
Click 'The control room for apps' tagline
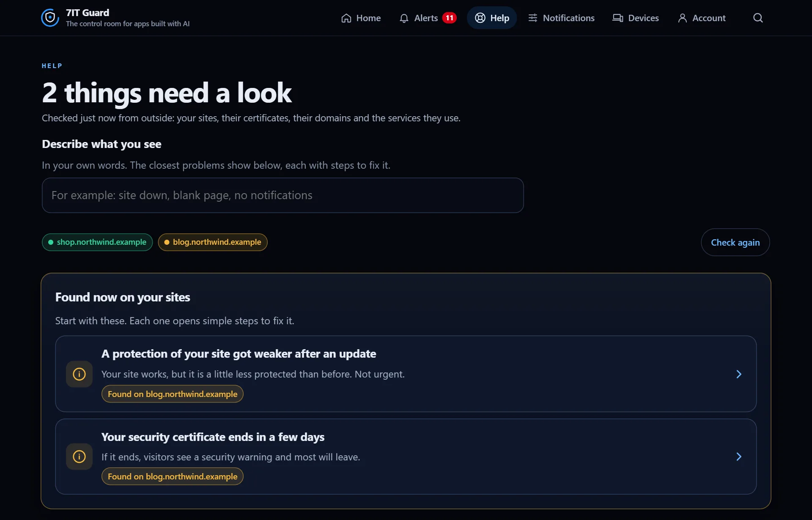pos(128,24)
